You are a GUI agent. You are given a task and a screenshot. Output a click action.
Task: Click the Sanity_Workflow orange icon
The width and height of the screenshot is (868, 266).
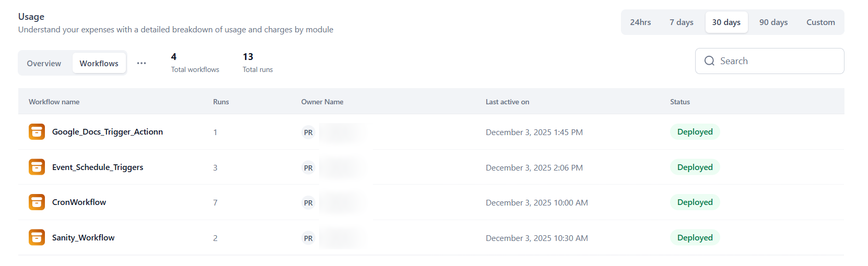coord(37,238)
